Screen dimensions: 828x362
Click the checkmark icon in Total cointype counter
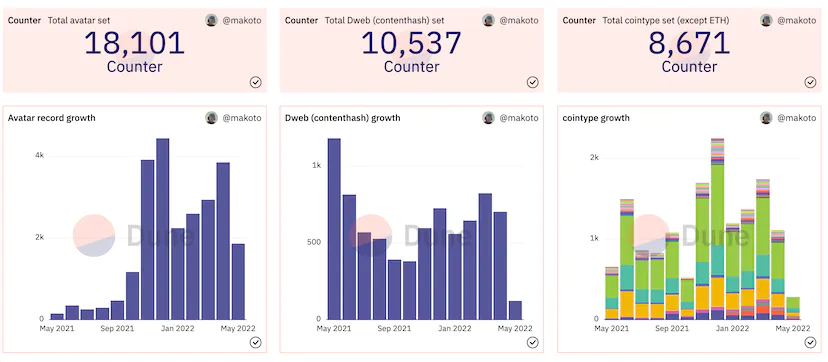click(811, 82)
